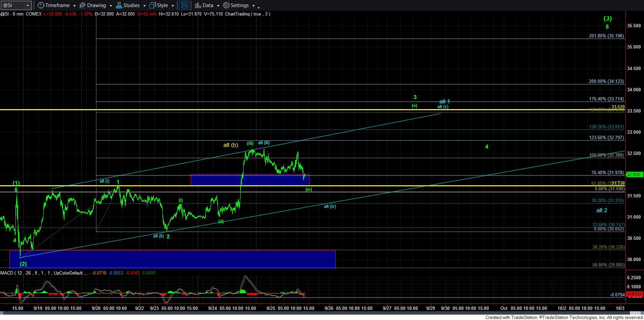Select the 123.60% (32.797) Fibonacci label
644x320 pixels.
[606, 137]
